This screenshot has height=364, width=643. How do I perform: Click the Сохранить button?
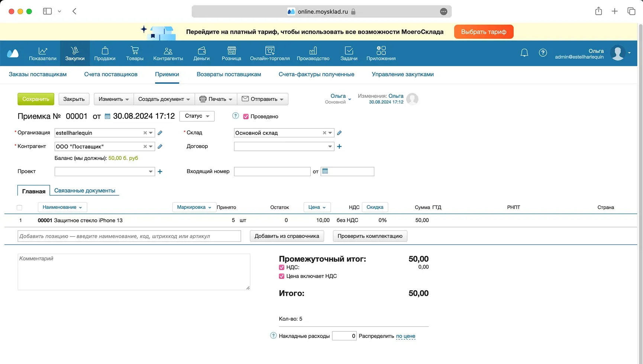(35, 99)
